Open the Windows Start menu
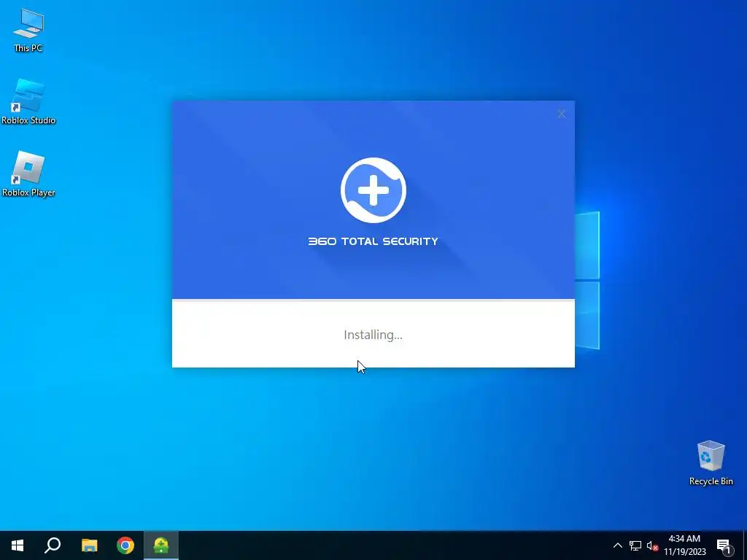Viewport: 747px width, 560px height. (18, 545)
